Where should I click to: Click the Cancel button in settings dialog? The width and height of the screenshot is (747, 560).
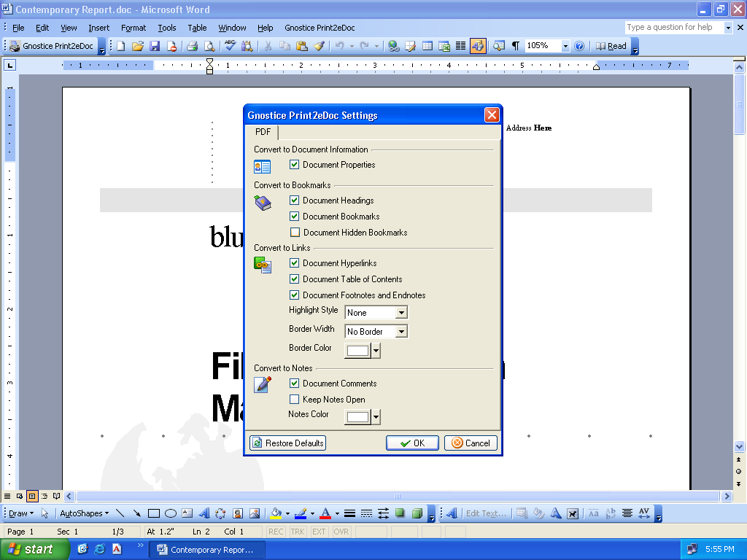click(x=471, y=443)
